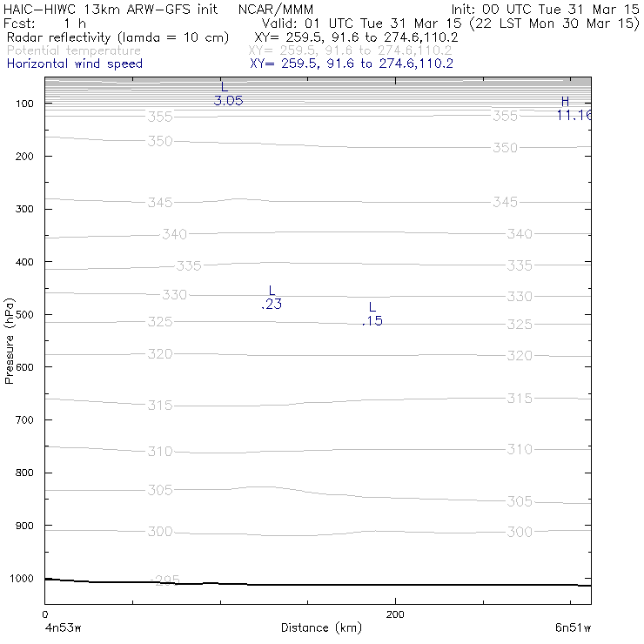Click the 'Valid: 01 UTC Tue 31 Mar 15' text
Screen dimensions: 644x644
pos(361,23)
